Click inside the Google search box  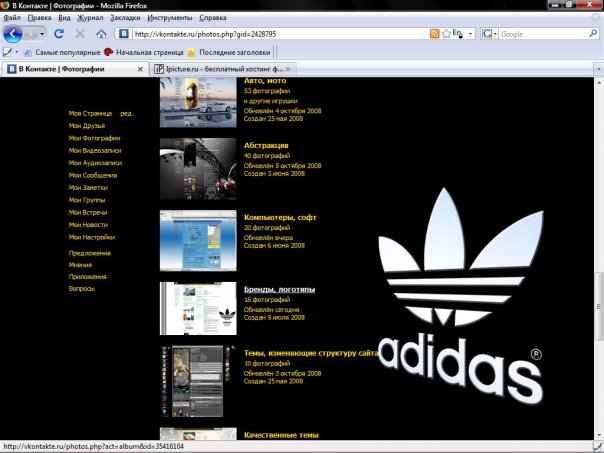click(543, 34)
